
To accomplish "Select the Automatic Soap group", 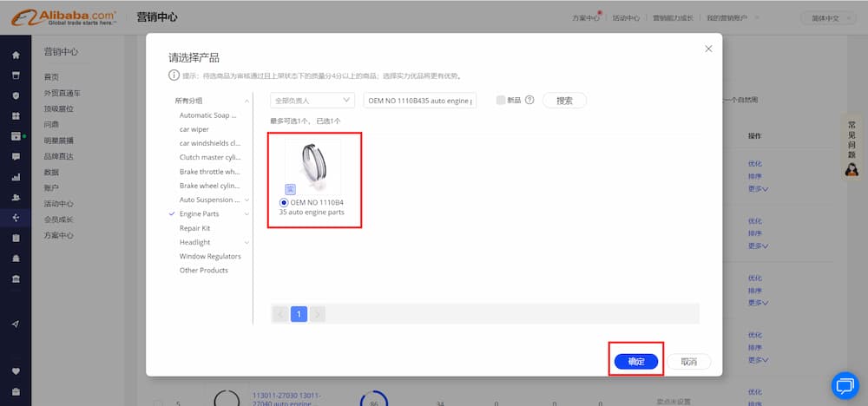I will click(x=207, y=115).
